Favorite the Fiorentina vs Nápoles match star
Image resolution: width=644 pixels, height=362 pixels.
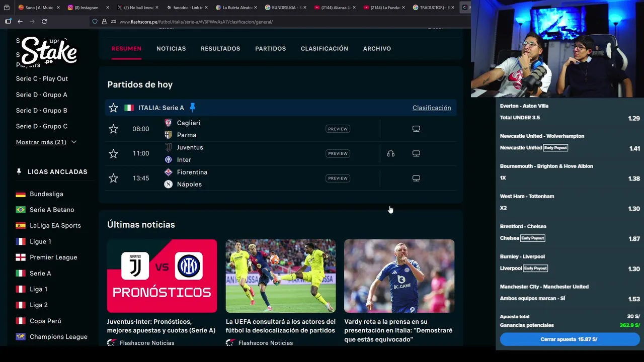(x=113, y=178)
